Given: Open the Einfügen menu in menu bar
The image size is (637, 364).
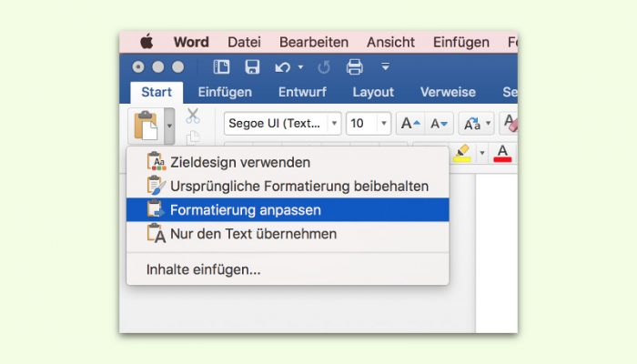Looking at the screenshot, I should coord(461,42).
